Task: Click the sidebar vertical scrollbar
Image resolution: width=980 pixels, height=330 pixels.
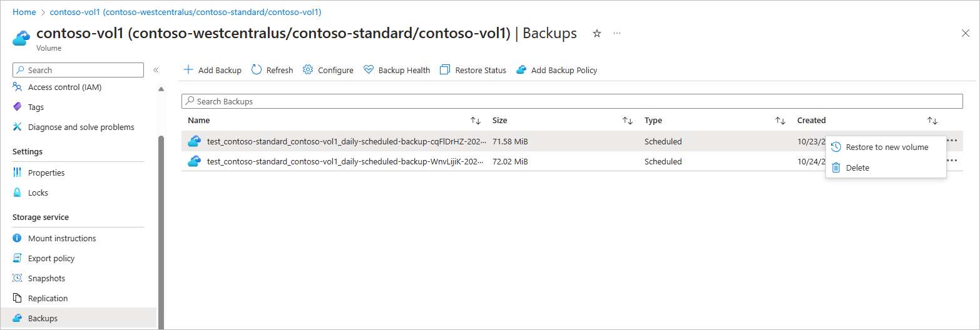Action: (x=161, y=231)
